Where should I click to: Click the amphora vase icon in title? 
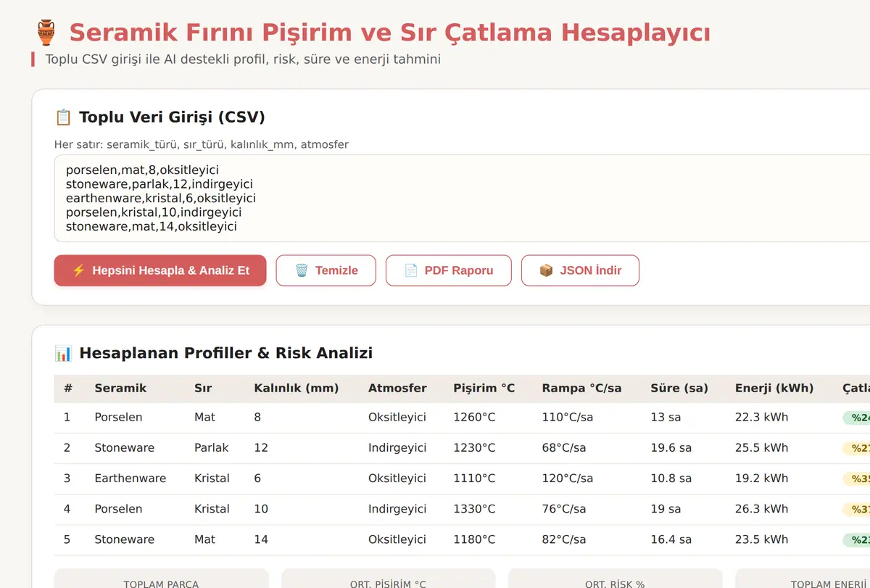pyautogui.click(x=45, y=33)
